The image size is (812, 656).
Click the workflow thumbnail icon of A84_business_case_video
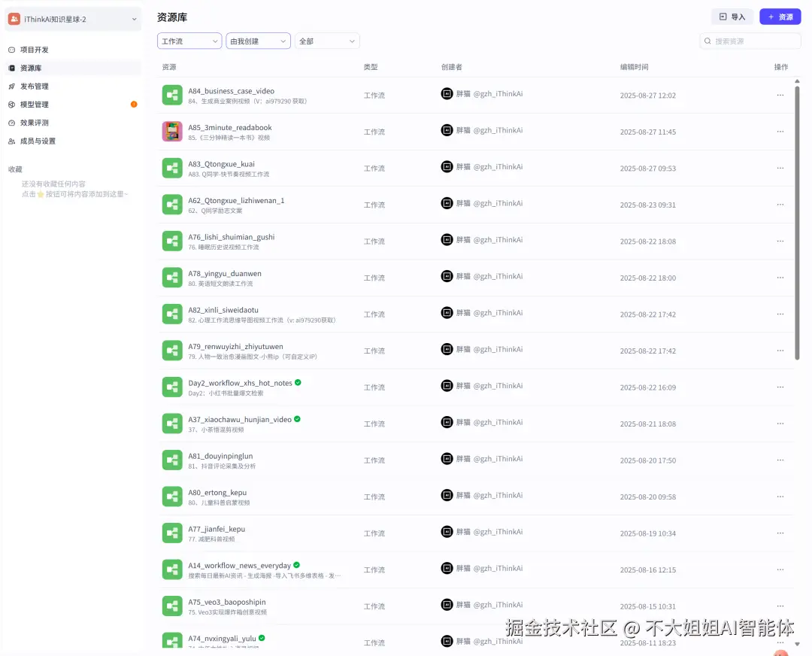coord(171,95)
